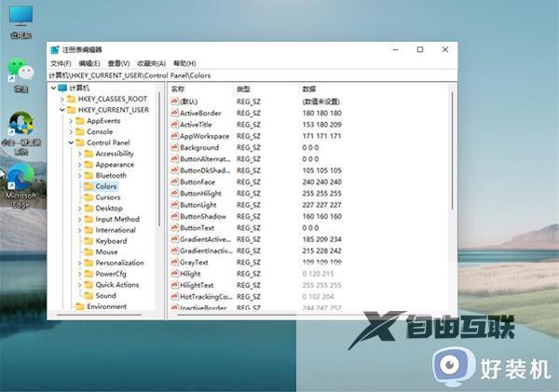Maximize the Registry Editor window

coord(420,49)
